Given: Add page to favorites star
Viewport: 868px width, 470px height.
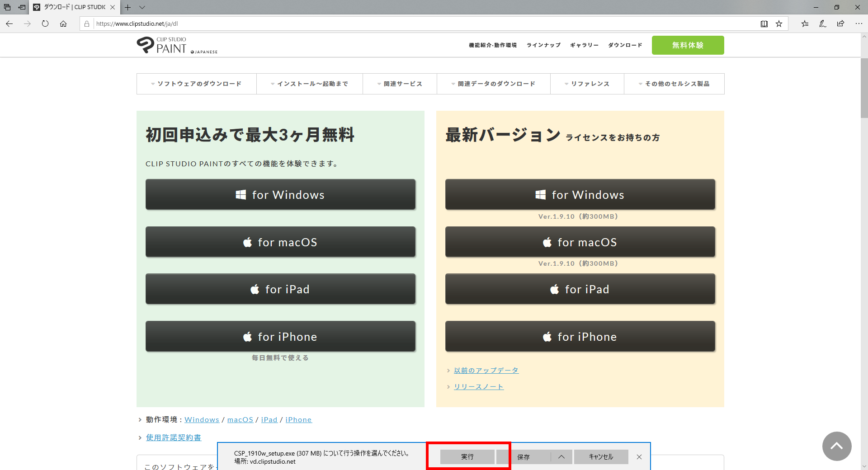Looking at the screenshot, I should (x=779, y=23).
